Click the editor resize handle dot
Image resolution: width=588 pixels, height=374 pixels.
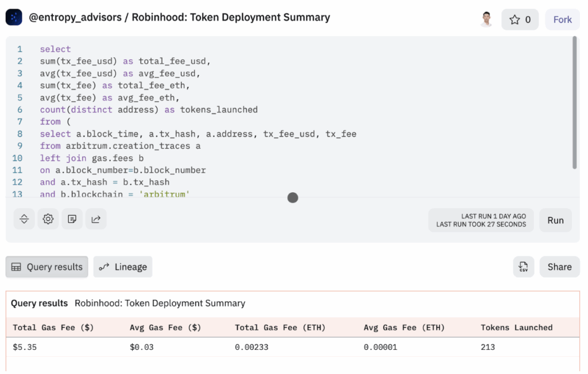(x=293, y=198)
